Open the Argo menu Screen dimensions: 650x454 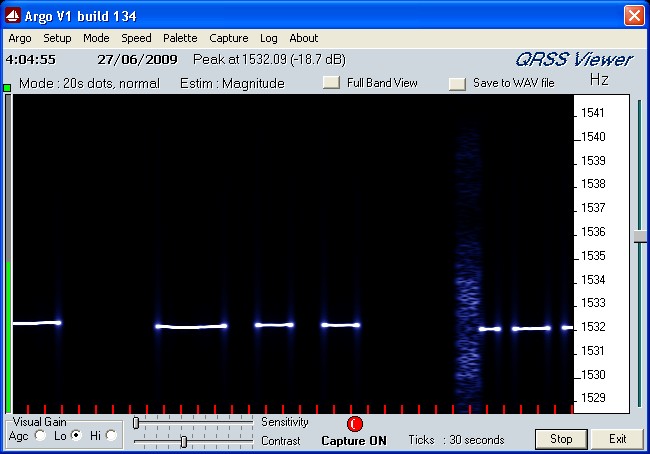20,38
